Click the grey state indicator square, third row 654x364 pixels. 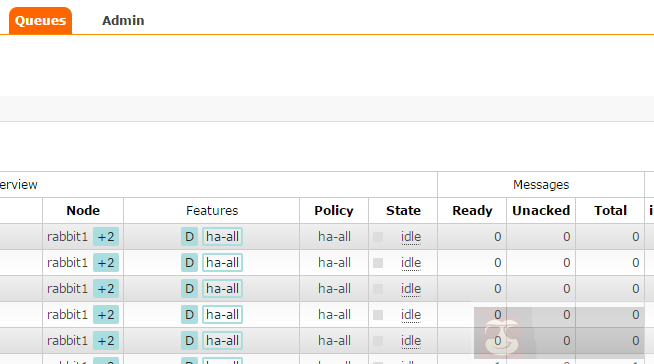coord(378,289)
